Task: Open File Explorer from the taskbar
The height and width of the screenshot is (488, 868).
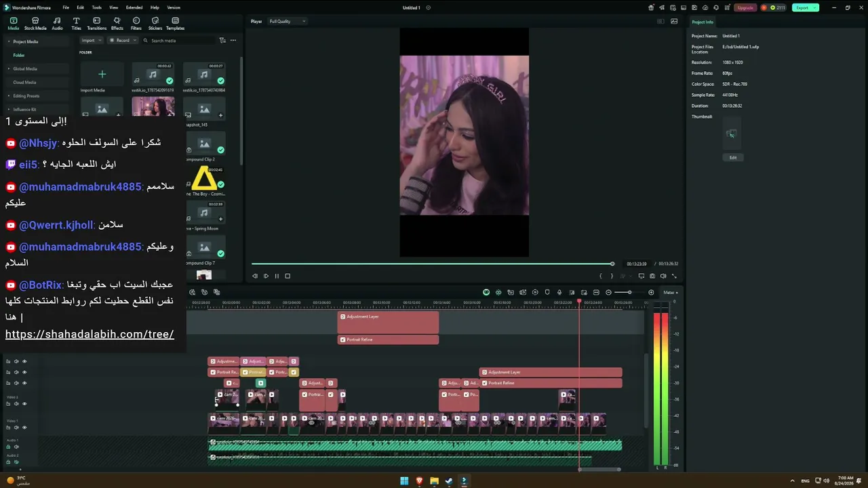Action: pyautogui.click(x=434, y=481)
